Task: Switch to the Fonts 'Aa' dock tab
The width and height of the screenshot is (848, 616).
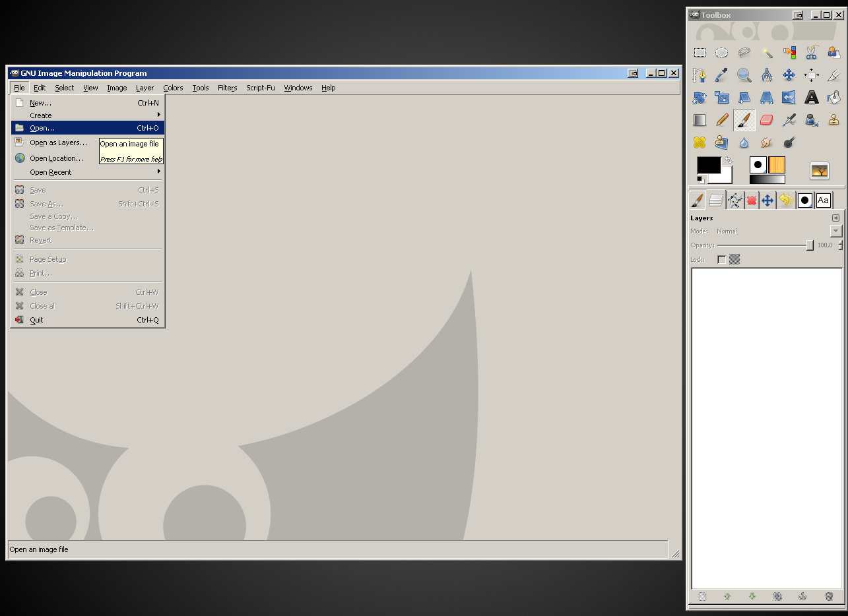Action: (823, 200)
